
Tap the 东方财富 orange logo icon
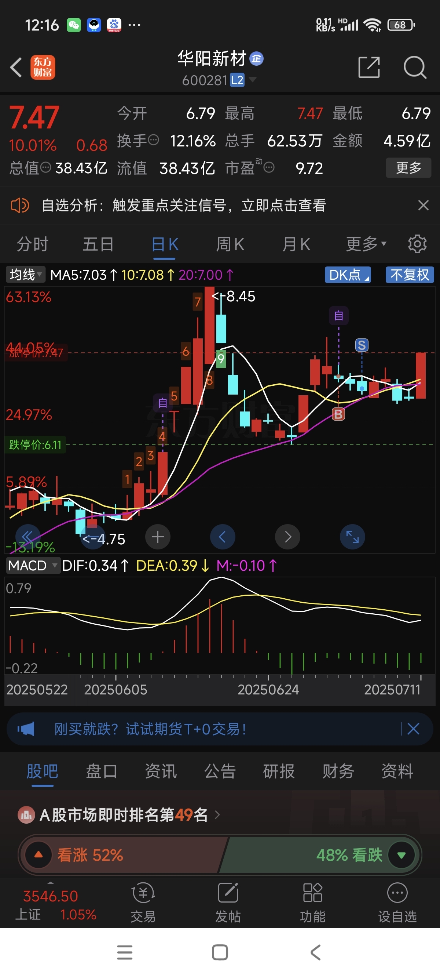[43, 67]
